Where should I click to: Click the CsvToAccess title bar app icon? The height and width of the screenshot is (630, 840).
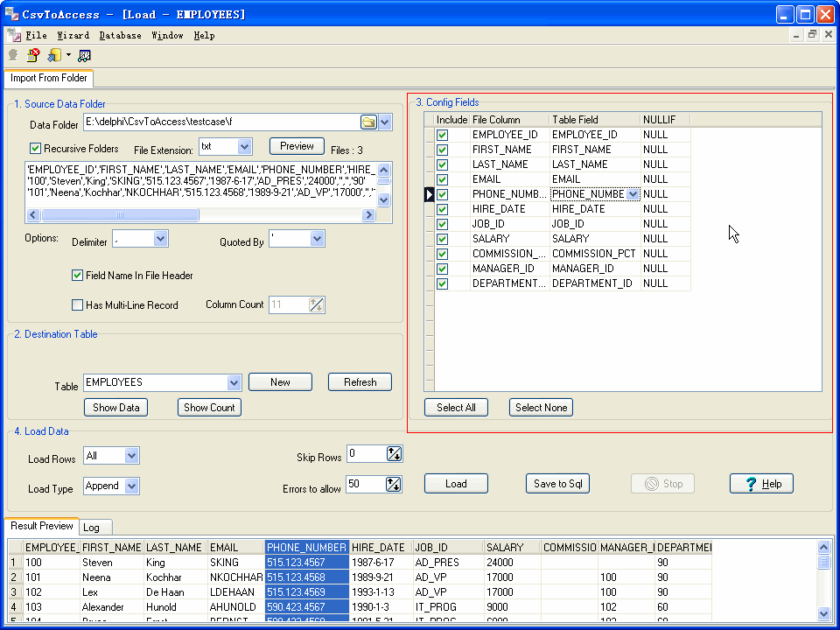[x=11, y=14]
